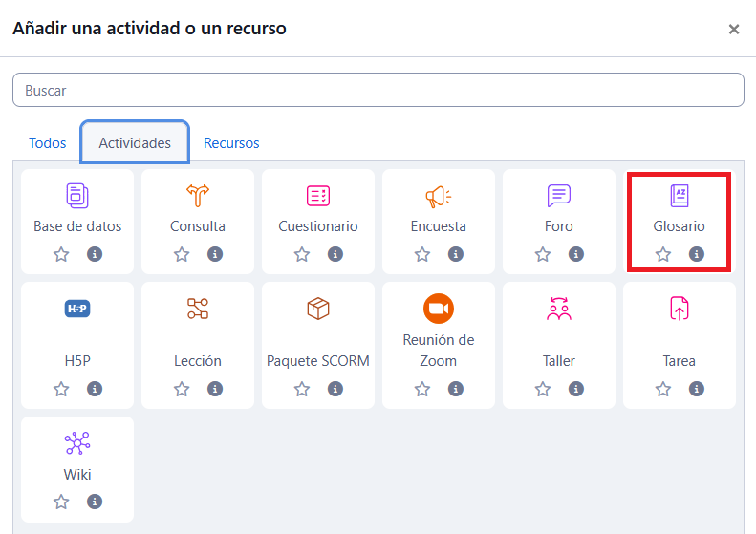
Task: Pick the Encuesta megaphone icon
Action: [439, 196]
